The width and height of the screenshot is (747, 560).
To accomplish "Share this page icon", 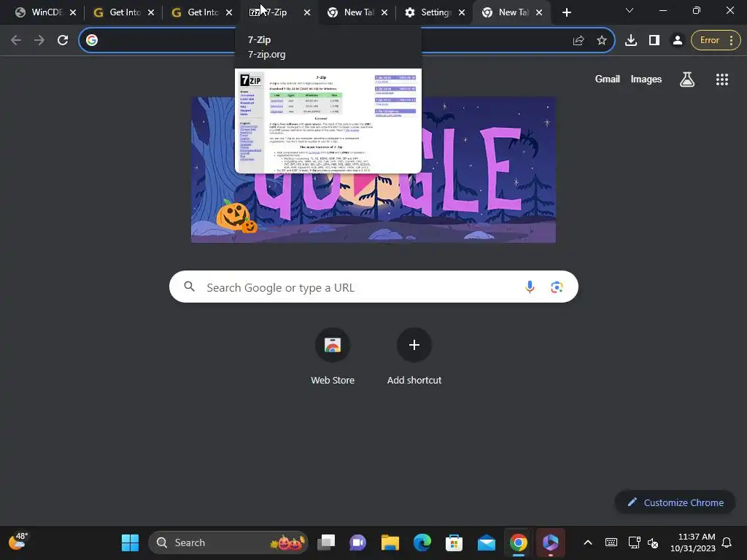I will click(x=578, y=40).
